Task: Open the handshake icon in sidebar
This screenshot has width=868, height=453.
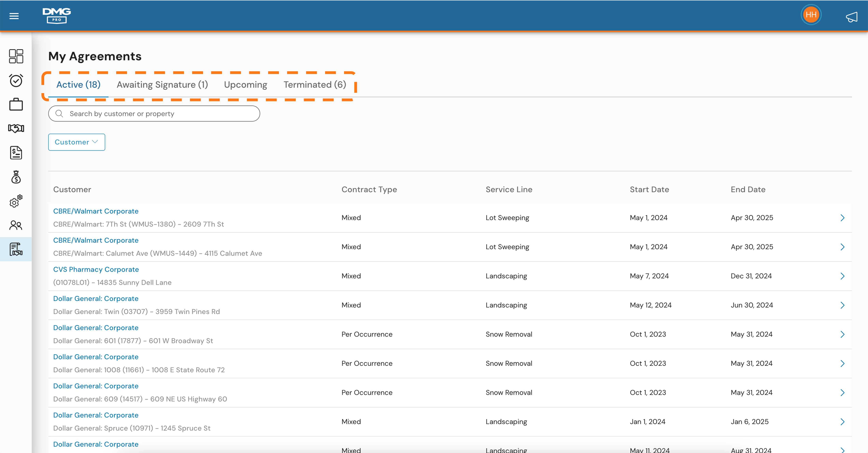Action: (16, 128)
